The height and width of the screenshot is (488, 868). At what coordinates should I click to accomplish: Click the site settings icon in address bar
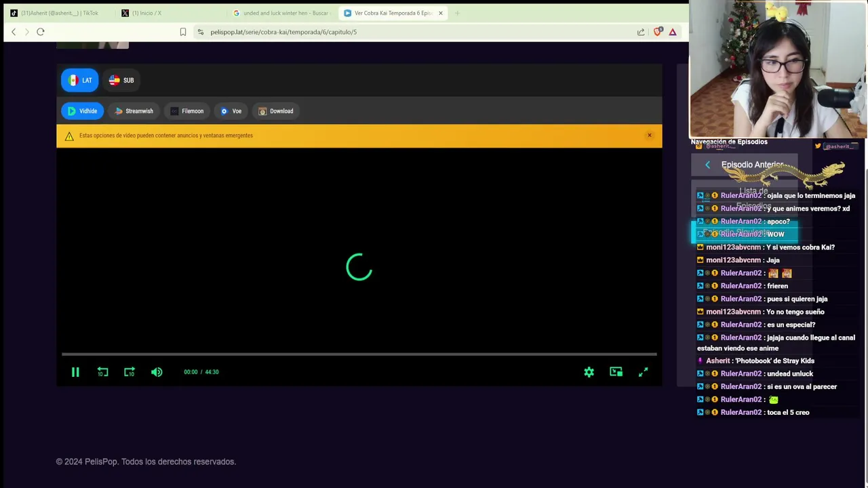[x=201, y=32]
